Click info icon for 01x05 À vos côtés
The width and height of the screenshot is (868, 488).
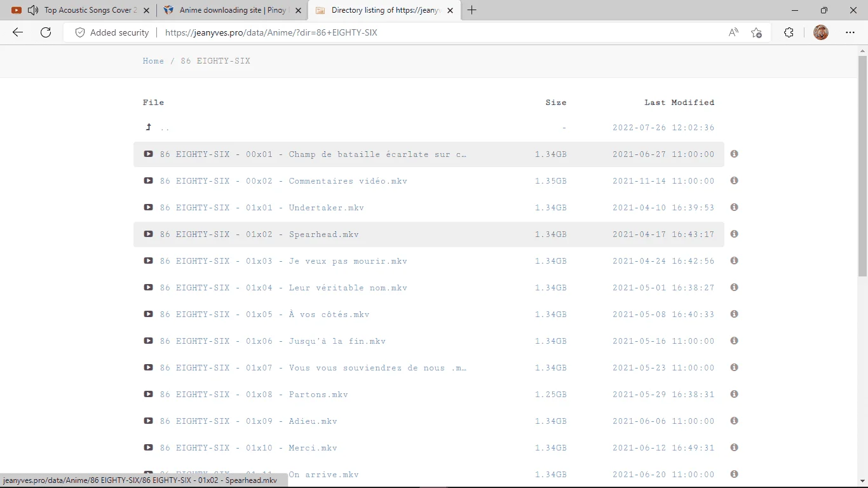tap(734, 314)
